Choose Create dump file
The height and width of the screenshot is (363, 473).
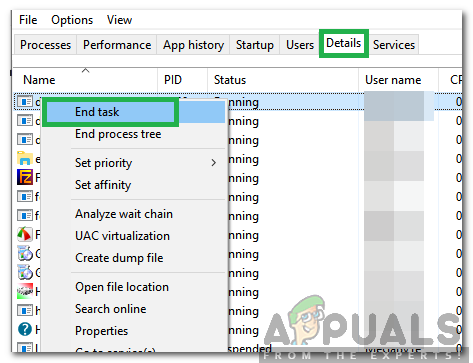pos(134,258)
